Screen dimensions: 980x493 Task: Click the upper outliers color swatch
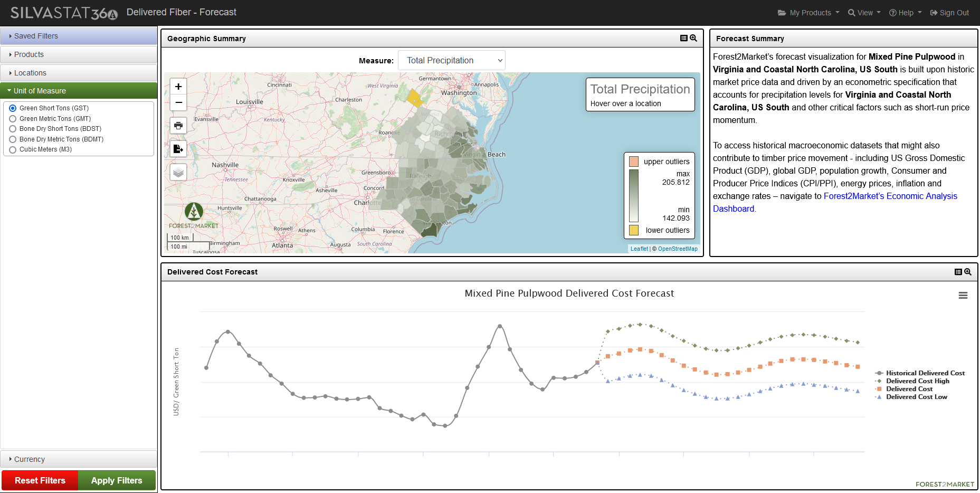(634, 162)
